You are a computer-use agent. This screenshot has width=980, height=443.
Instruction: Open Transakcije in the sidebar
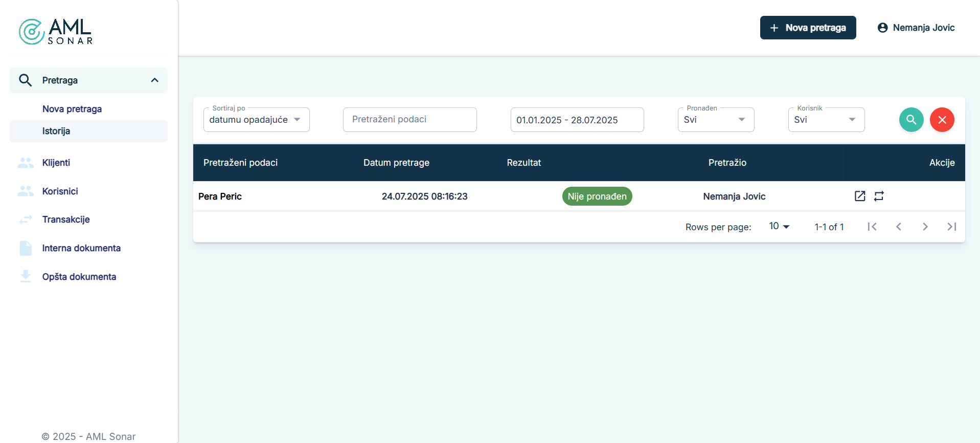[x=66, y=219]
